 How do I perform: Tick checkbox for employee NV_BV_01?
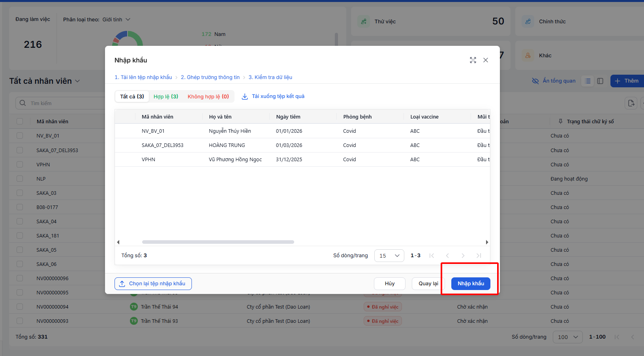[x=20, y=136]
